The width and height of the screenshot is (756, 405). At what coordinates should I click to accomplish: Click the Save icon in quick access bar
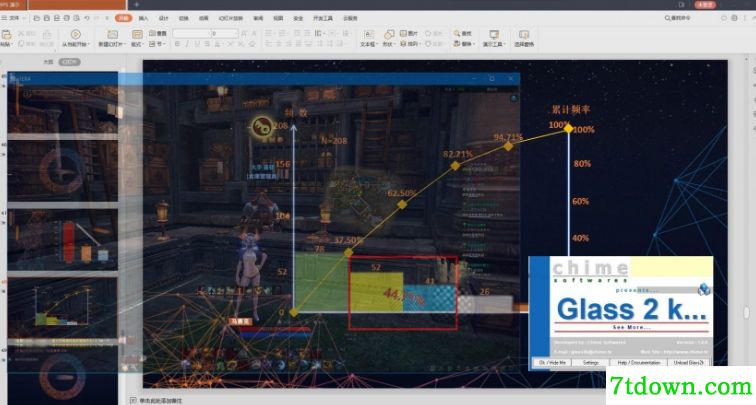47,18
